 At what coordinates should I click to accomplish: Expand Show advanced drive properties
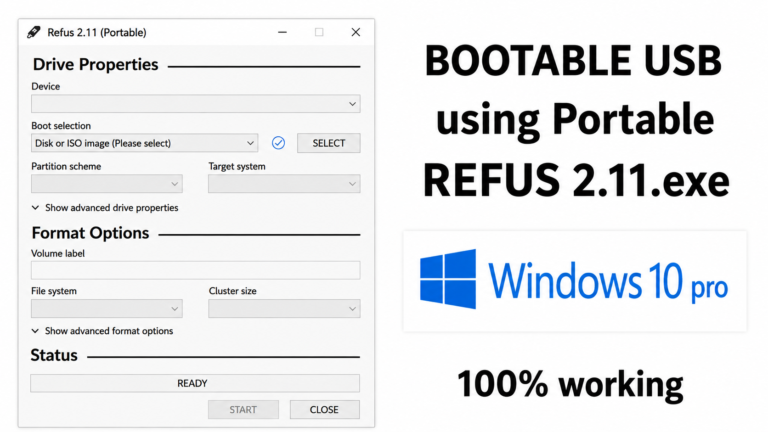coord(105,208)
